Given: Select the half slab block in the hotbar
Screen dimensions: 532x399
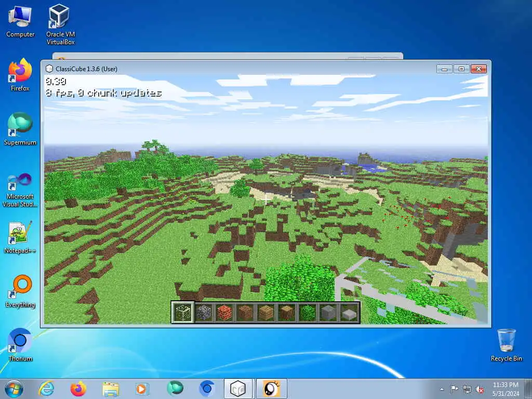Looking at the screenshot, I should tap(349, 312).
